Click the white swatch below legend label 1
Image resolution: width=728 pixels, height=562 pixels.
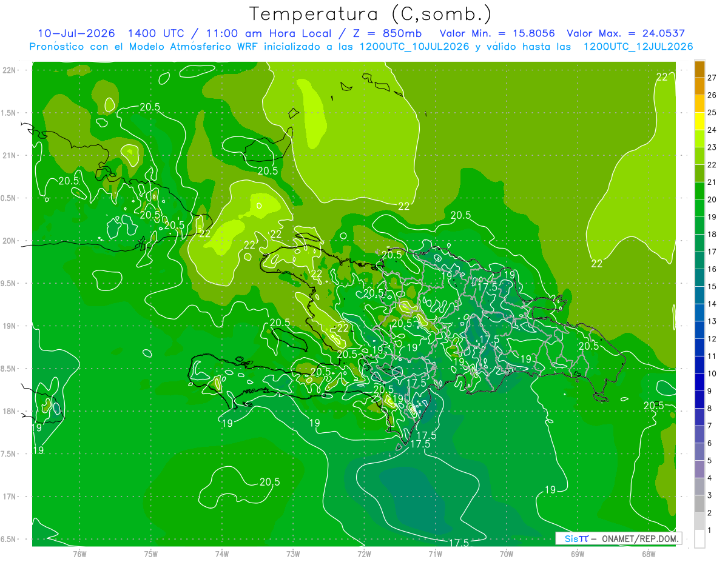click(x=699, y=540)
